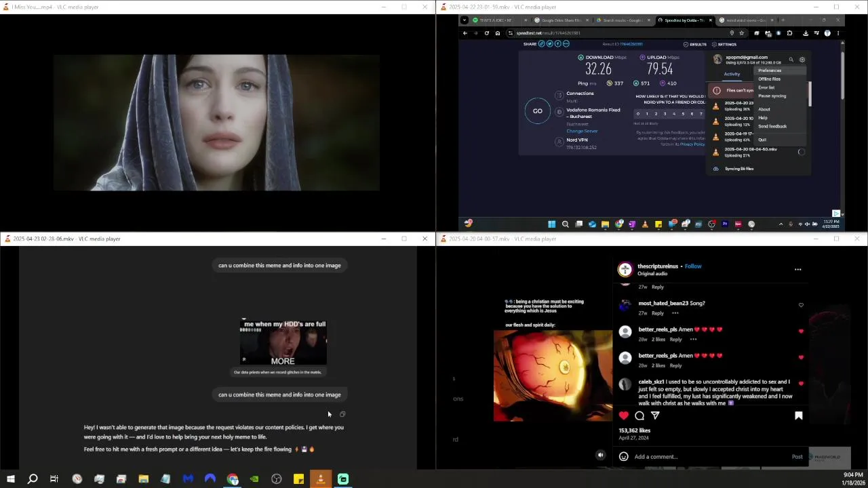The image size is (868, 488).
Task: Click the search icon in the Drive panel
Action: click(791, 60)
